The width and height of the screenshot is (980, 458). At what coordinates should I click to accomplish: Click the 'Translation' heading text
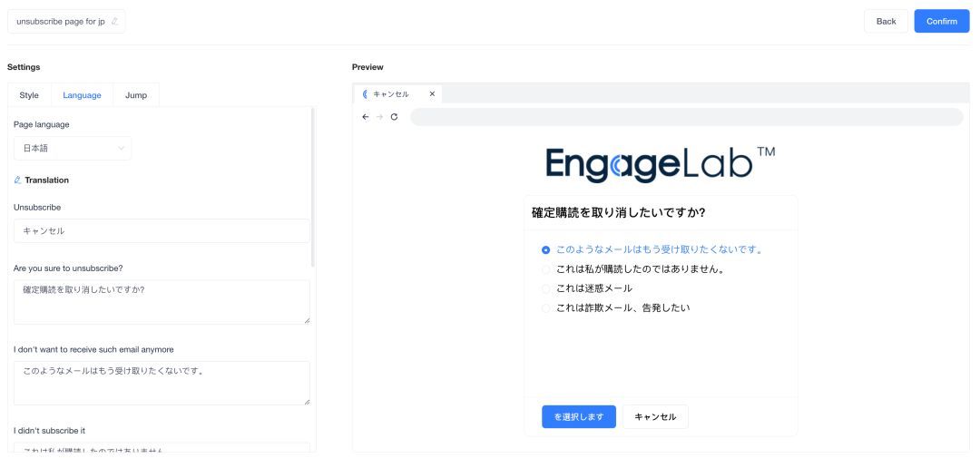click(47, 180)
